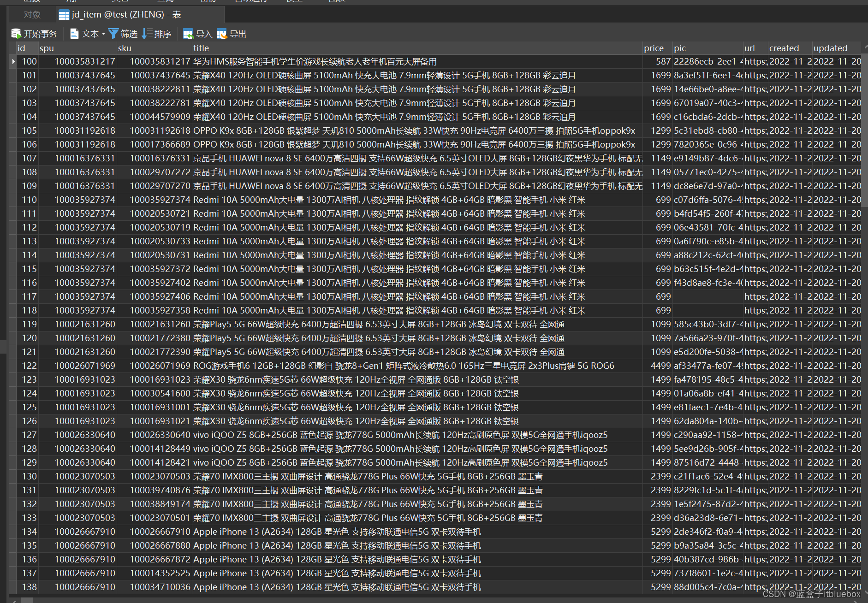
Task: Select the spu cell in row 122
Action: [x=77, y=366]
